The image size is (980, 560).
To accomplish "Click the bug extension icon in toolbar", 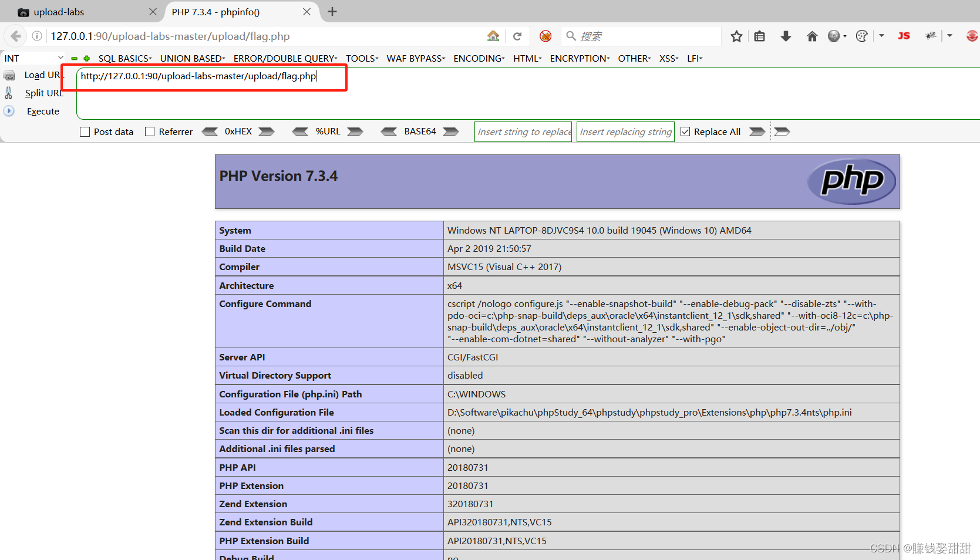I will tap(931, 36).
